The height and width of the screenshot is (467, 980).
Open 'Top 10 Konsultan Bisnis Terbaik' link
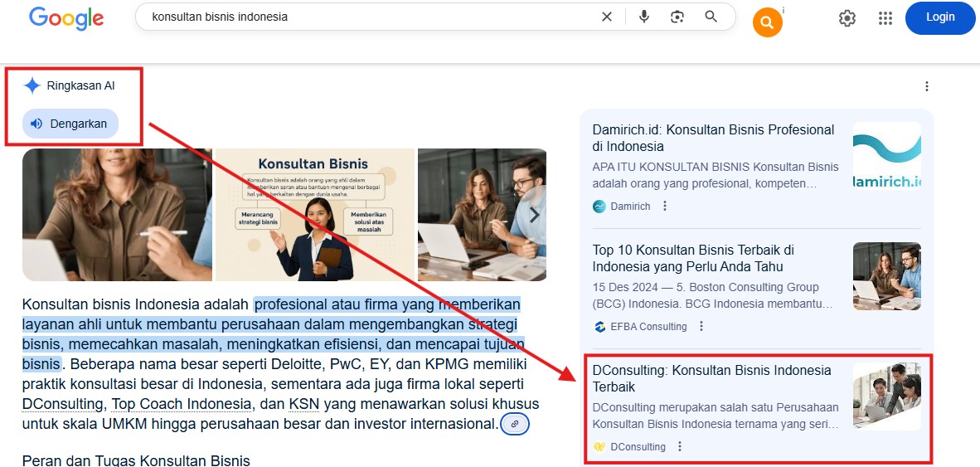tap(693, 258)
